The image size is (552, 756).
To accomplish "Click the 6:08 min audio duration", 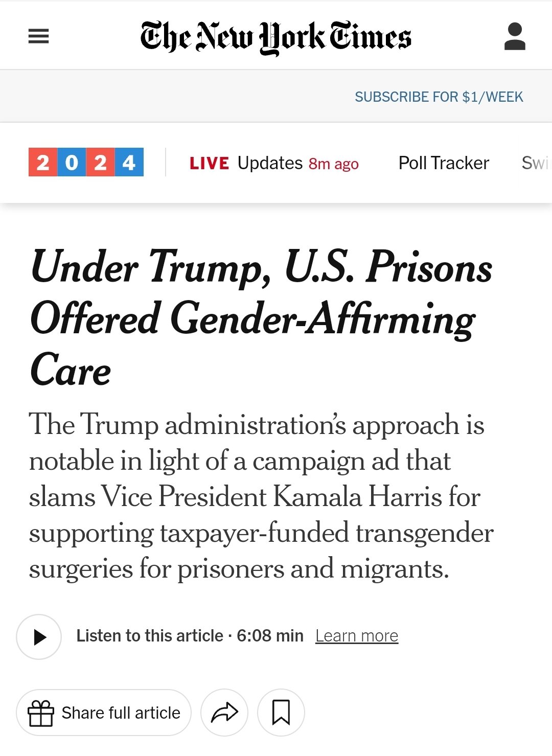I will (270, 636).
